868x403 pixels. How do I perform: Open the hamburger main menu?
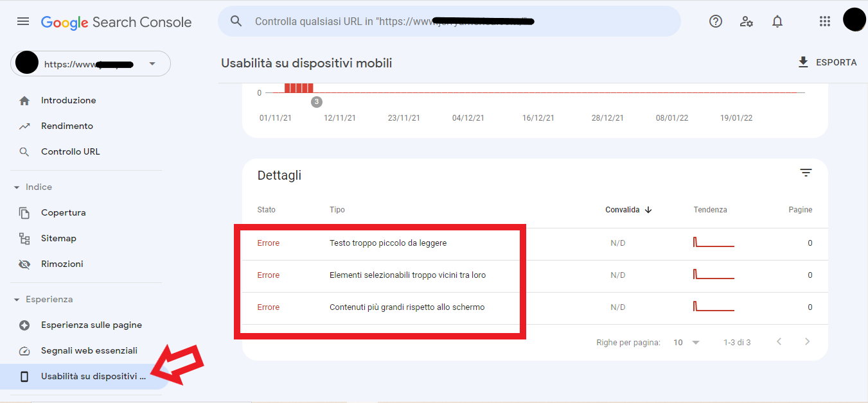point(23,22)
